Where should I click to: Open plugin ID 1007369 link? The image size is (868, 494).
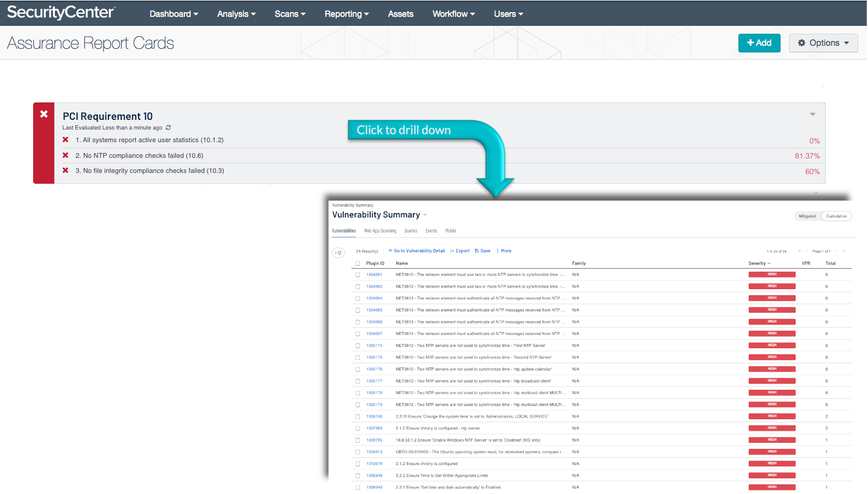point(374,428)
